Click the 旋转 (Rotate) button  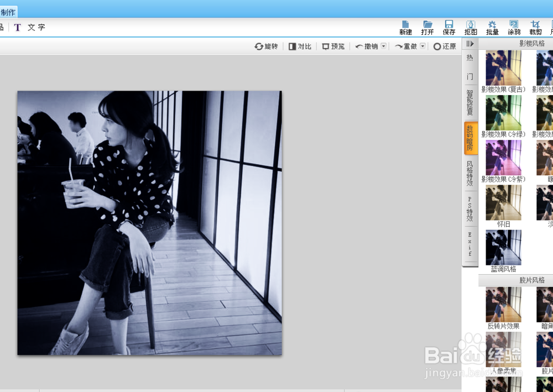point(267,46)
